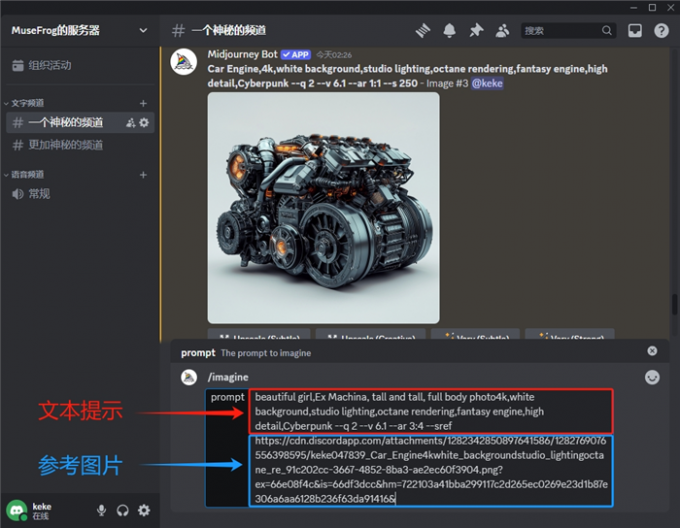The height and width of the screenshot is (528, 680).
Task: Add a channel to 文字频道 category
Action: point(143,103)
